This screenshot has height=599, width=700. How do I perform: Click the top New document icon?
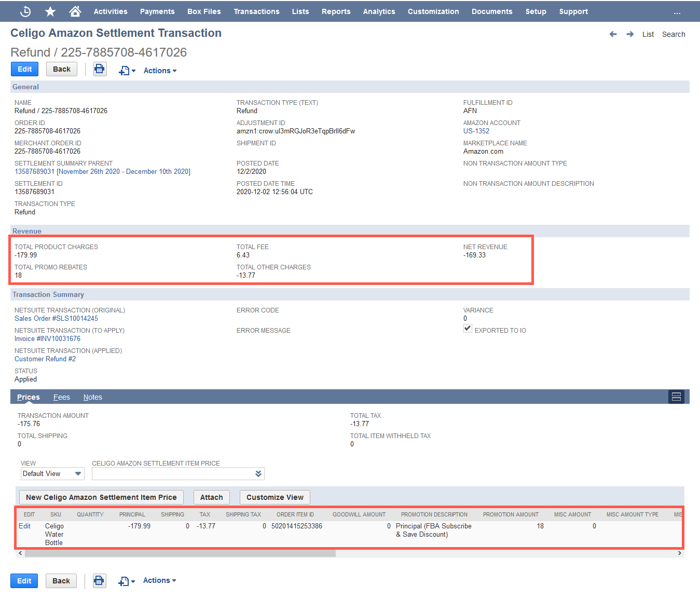[127, 71]
